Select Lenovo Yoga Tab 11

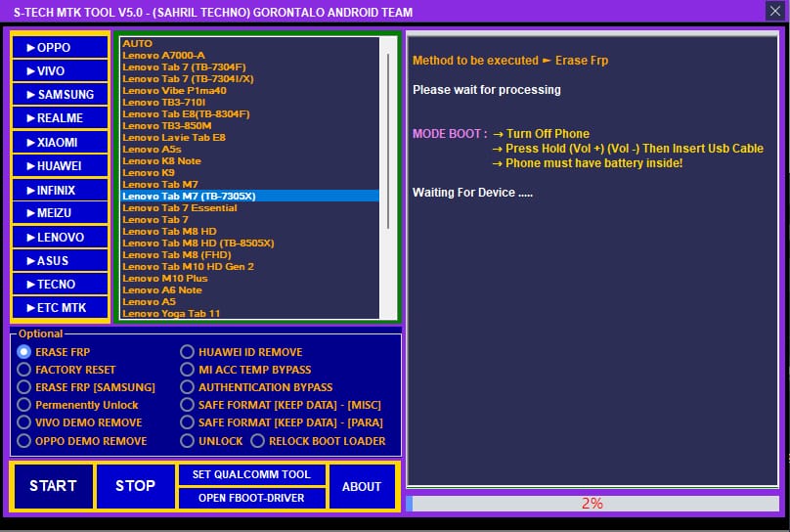(250, 313)
